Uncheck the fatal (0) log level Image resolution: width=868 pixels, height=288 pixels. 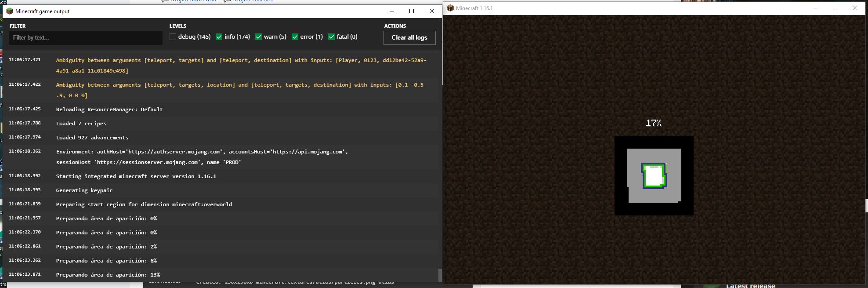331,37
